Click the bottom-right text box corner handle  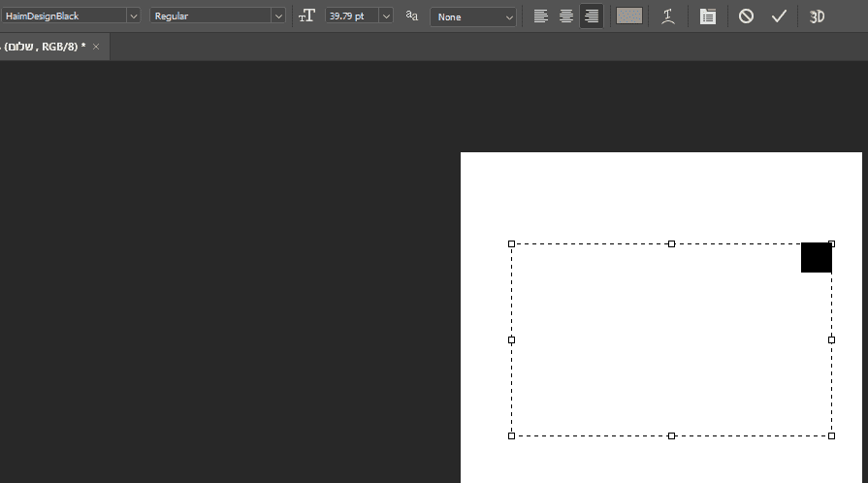pyautogui.click(x=831, y=435)
